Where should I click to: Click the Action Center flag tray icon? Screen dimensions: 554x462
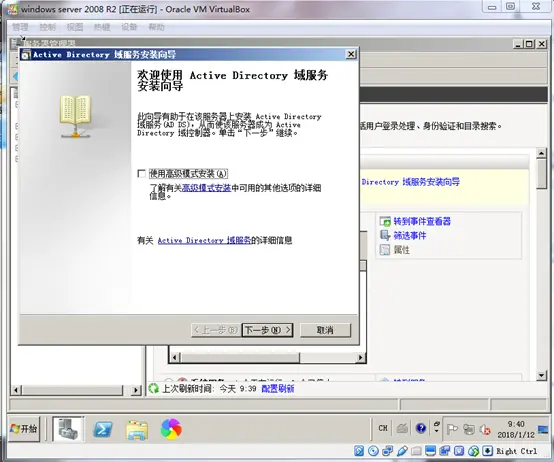[x=452, y=429]
